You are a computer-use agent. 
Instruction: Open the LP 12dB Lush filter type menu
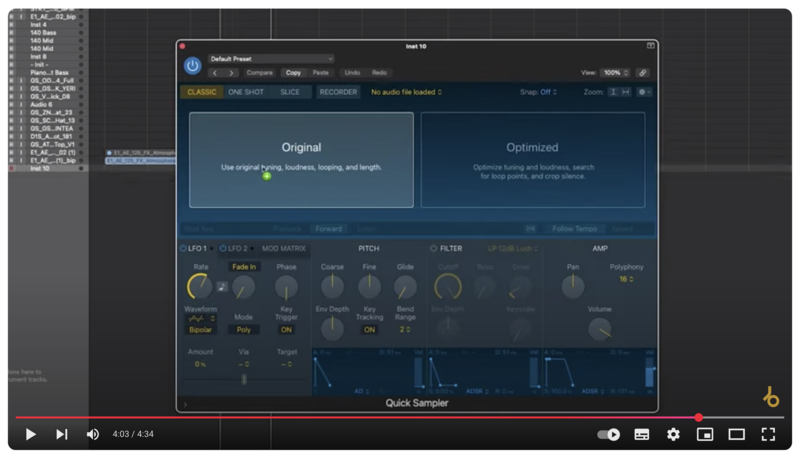click(513, 248)
